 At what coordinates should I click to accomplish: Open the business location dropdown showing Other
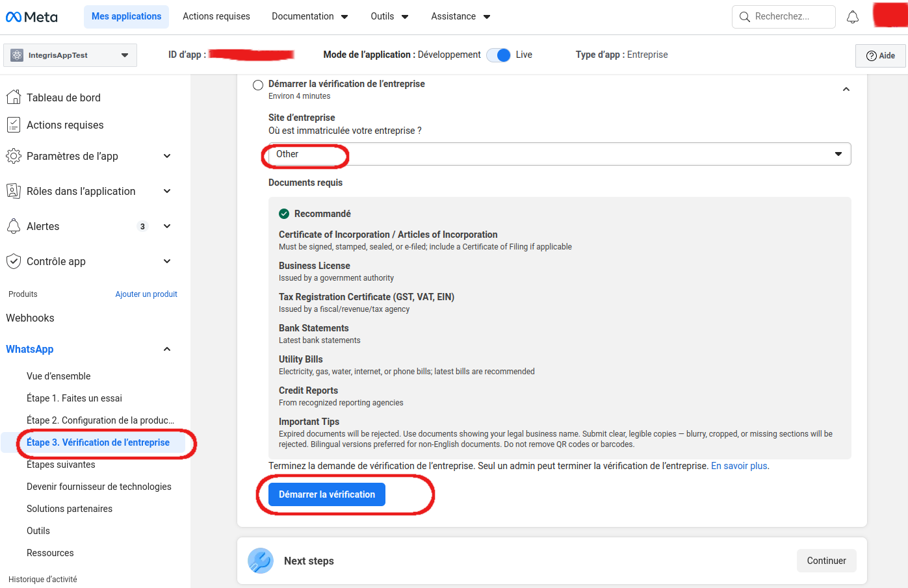(560, 154)
